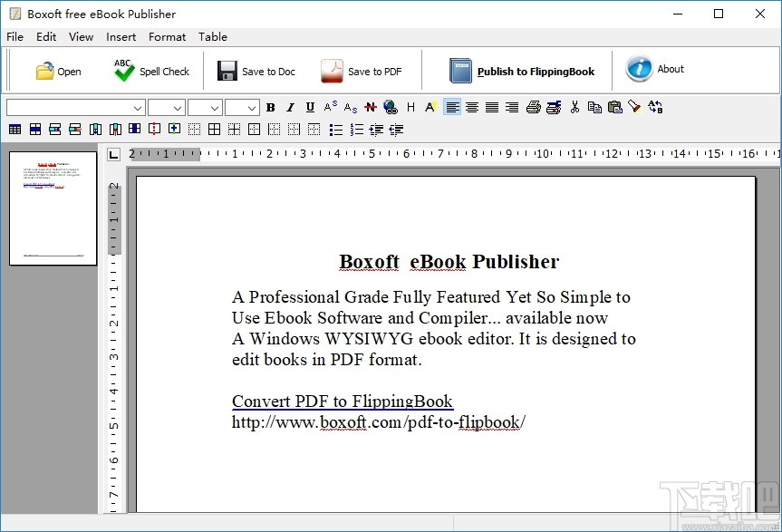
Task: Cut the selection with the scissors icon
Action: [574, 107]
